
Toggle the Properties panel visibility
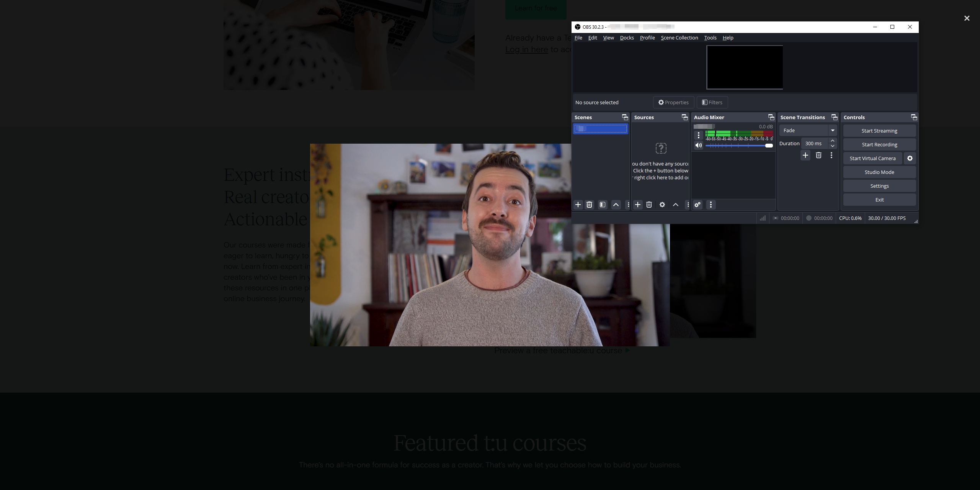673,103
